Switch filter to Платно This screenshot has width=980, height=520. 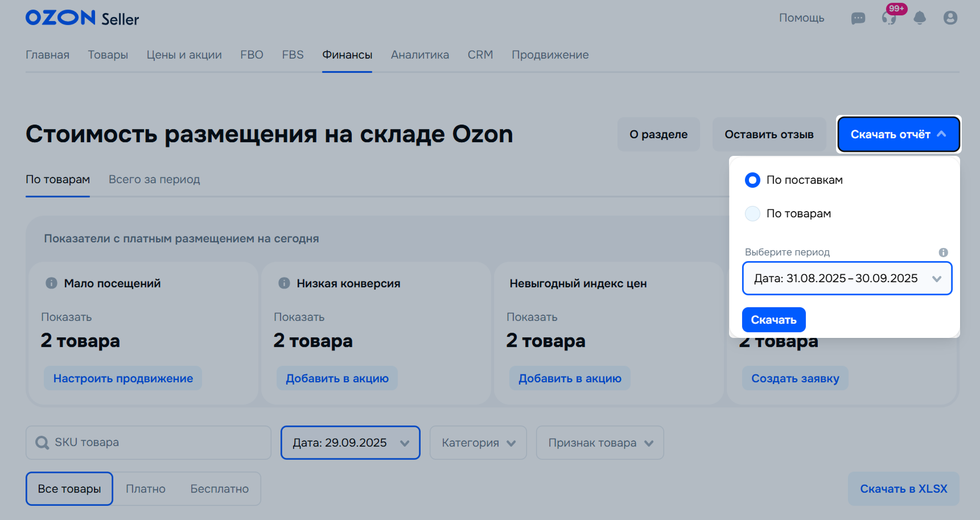point(146,489)
